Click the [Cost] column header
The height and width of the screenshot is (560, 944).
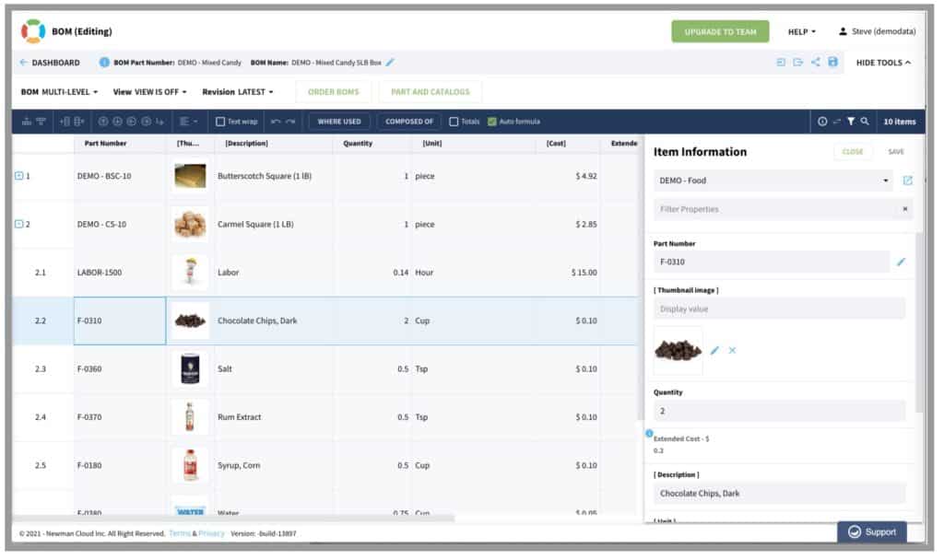(556, 143)
